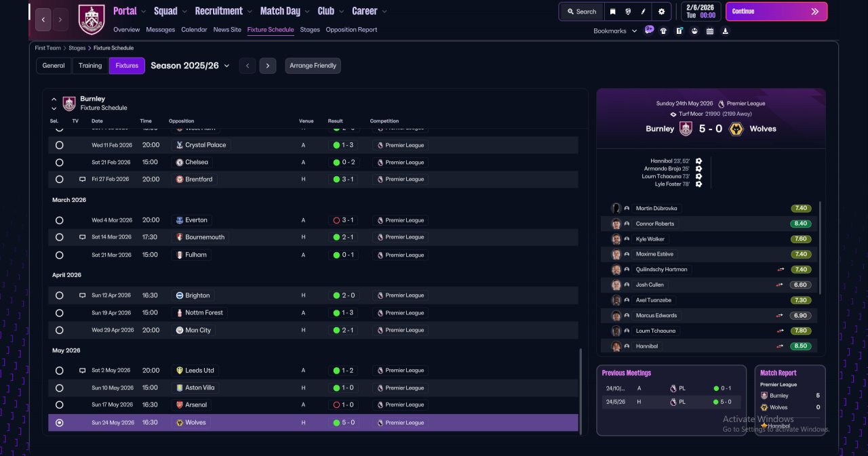The image size is (868, 456).
Task: Click the fixture list vertical scrollbar
Action: coord(581,390)
